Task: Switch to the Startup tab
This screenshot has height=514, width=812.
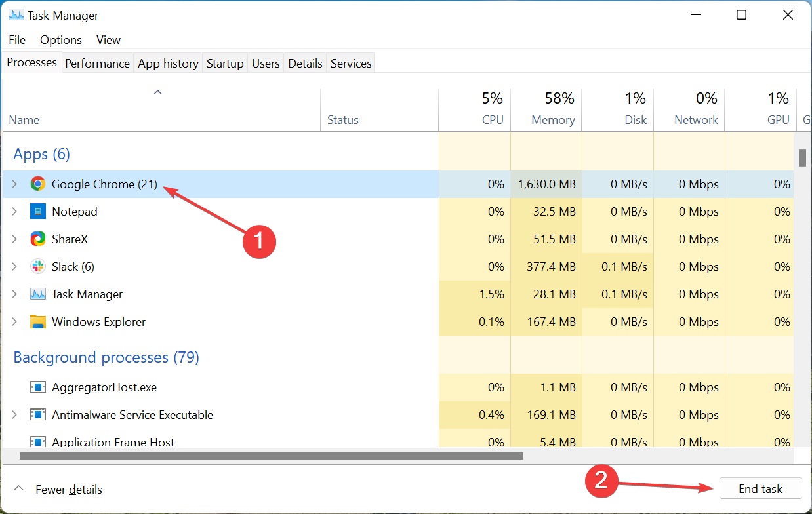Action: pyautogui.click(x=225, y=64)
